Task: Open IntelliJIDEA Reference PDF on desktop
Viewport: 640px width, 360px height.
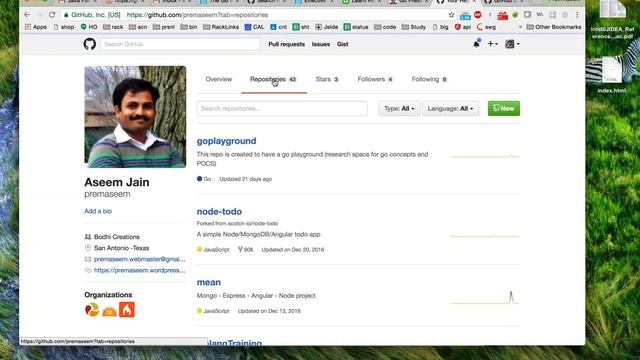Action: click(x=613, y=20)
